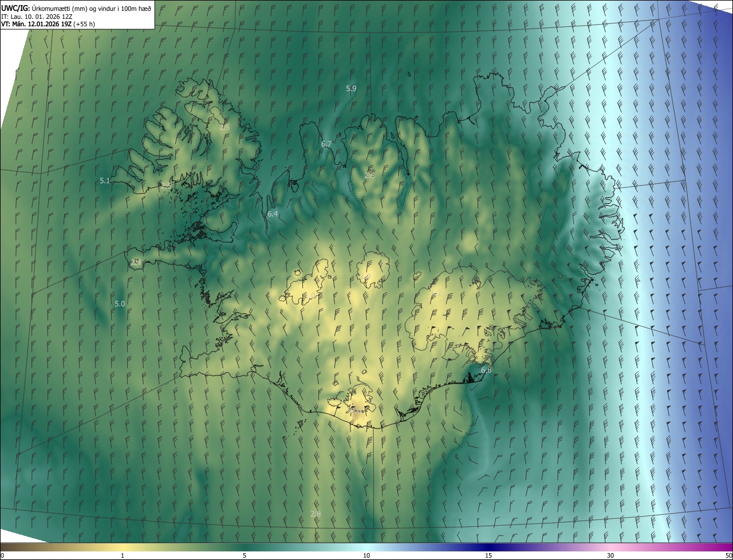Click the bold UWC/IG heading

(x=15, y=7)
